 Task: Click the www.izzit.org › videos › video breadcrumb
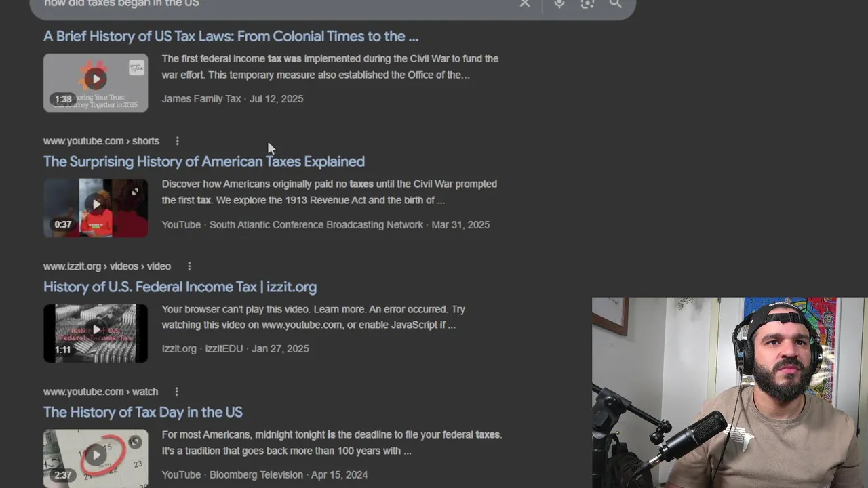107,266
